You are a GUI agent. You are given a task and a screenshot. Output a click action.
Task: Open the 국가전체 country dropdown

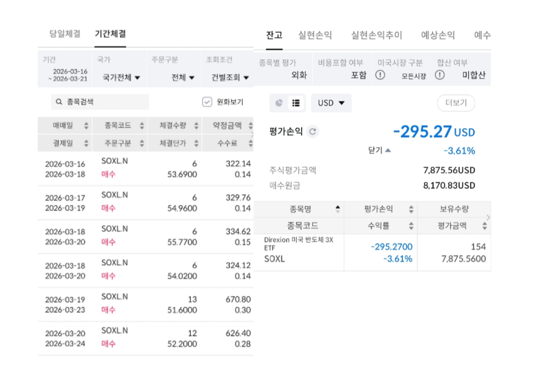(121, 78)
